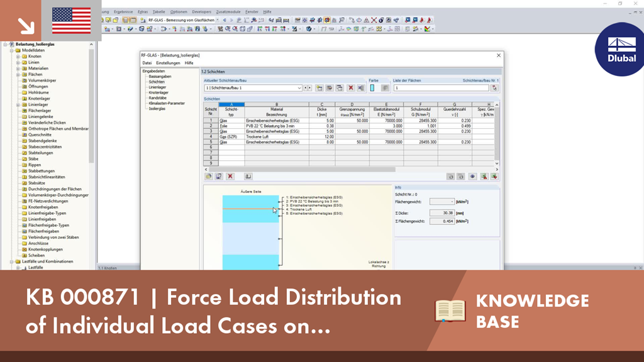The width and height of the screenshot is (644, 362).
Task: Expand the Linienlager node in navigator
Action: [18, 105]
